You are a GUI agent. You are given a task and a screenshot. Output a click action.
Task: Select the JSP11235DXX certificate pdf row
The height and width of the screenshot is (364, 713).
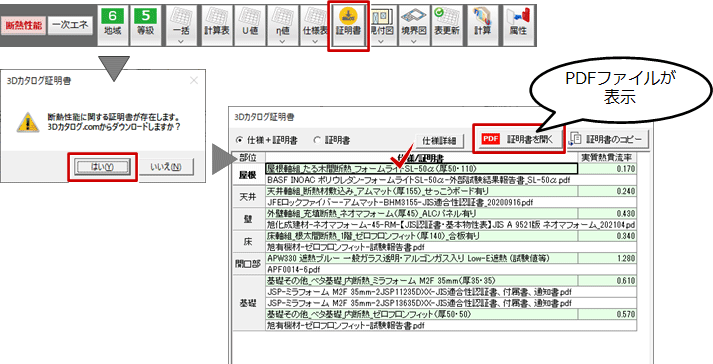click(x=451, y=292)
